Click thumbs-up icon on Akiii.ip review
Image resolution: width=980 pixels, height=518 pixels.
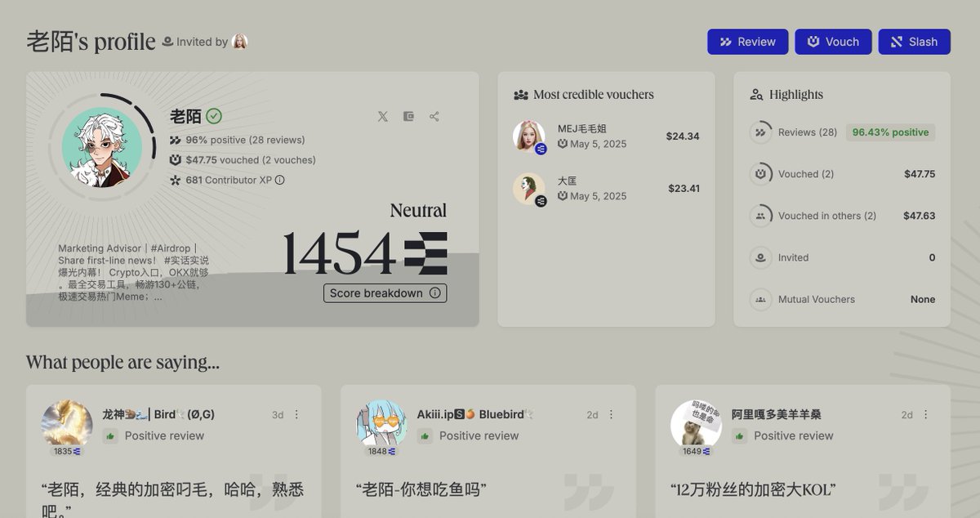click(425, 436)
